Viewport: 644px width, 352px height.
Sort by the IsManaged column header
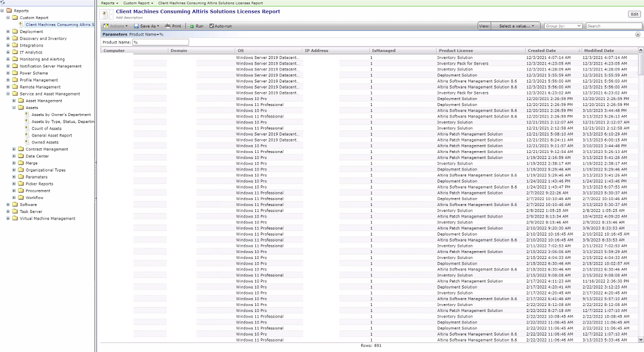[x=403, y=50]
